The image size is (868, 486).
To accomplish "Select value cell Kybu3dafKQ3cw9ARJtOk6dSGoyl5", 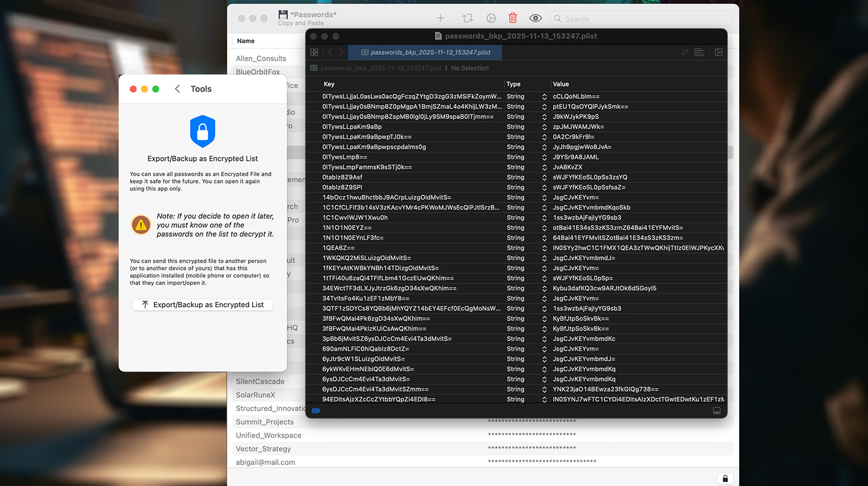I will [x=604, y=288].
